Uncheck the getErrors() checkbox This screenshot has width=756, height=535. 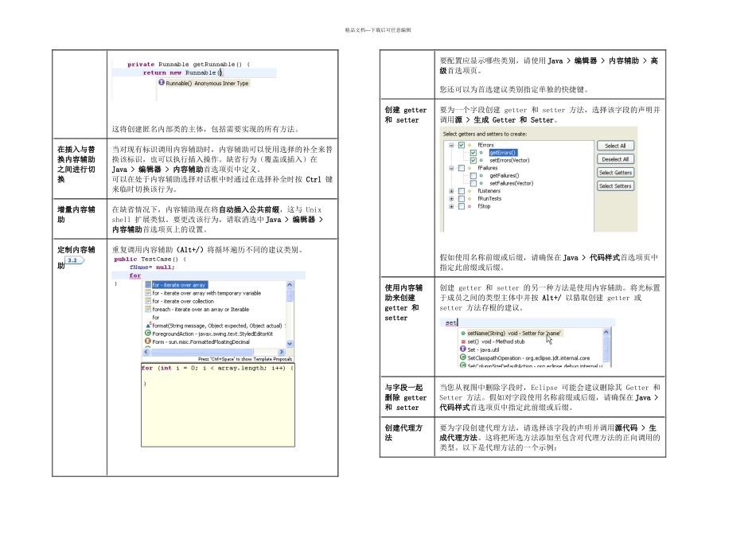(473, 153)
